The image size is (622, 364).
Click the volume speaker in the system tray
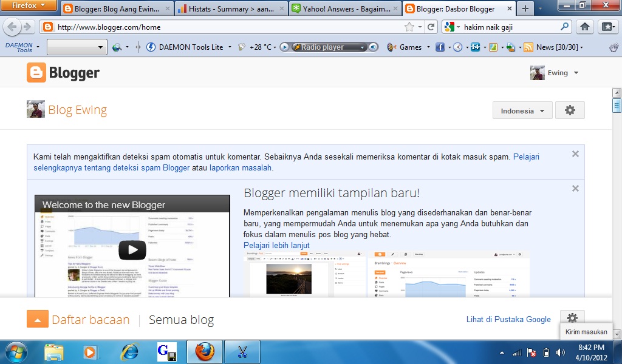tap(559, 352)
